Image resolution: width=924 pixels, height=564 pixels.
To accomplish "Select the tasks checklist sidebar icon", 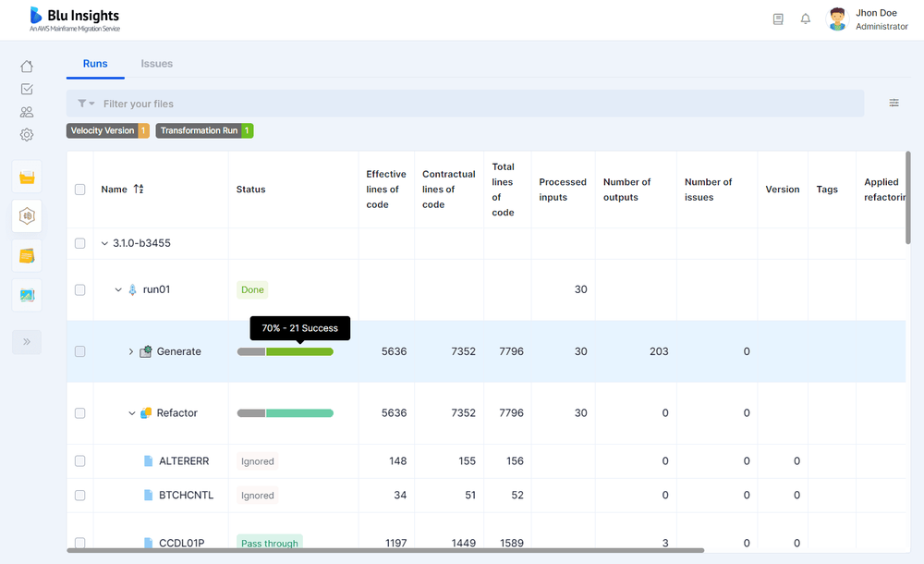I will pos(27,89).
